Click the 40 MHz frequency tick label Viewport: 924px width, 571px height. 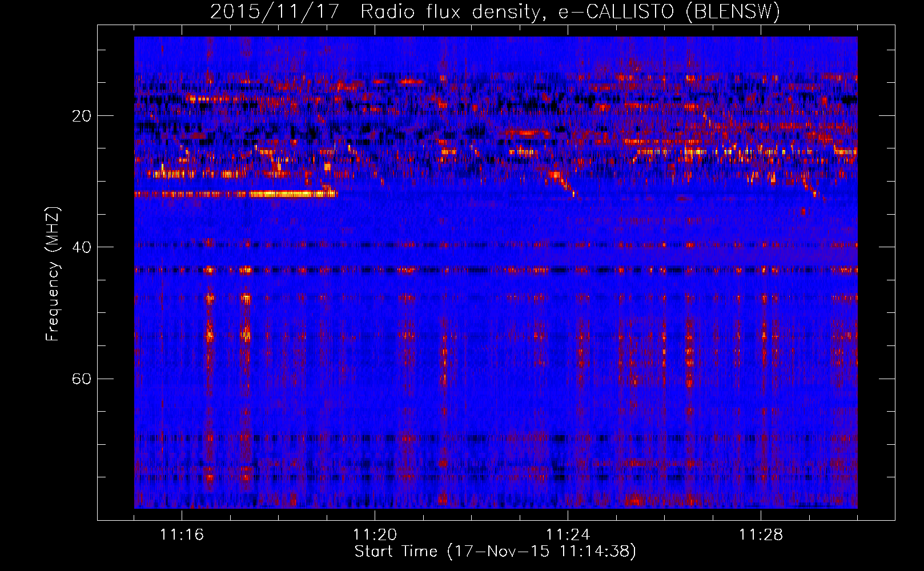click(x=82, y=247)
